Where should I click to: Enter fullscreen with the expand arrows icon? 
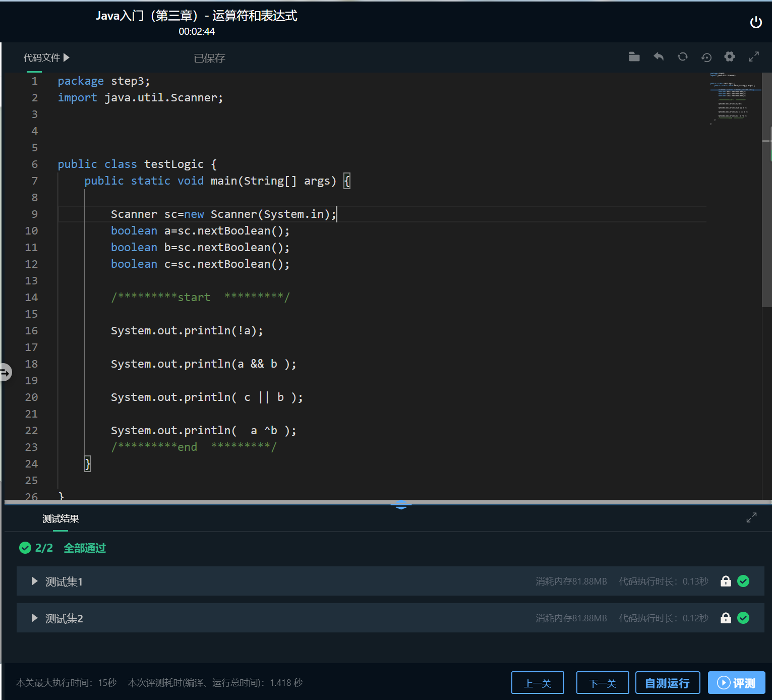point(753,57)
